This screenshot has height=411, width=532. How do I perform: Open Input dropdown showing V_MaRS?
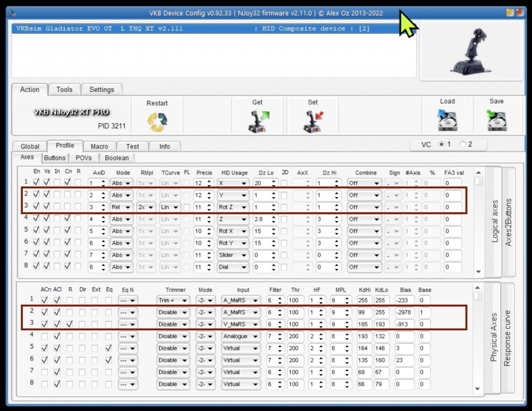(240, 324)
